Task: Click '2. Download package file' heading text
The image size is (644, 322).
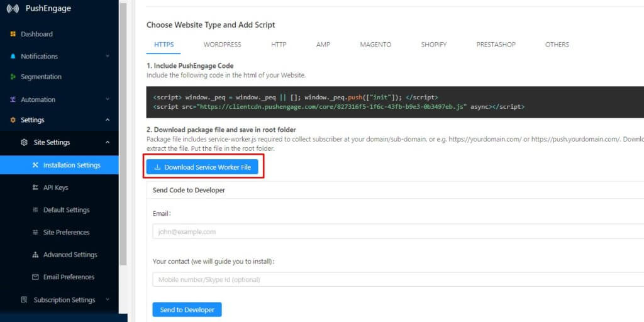Action: click(221, 130)
